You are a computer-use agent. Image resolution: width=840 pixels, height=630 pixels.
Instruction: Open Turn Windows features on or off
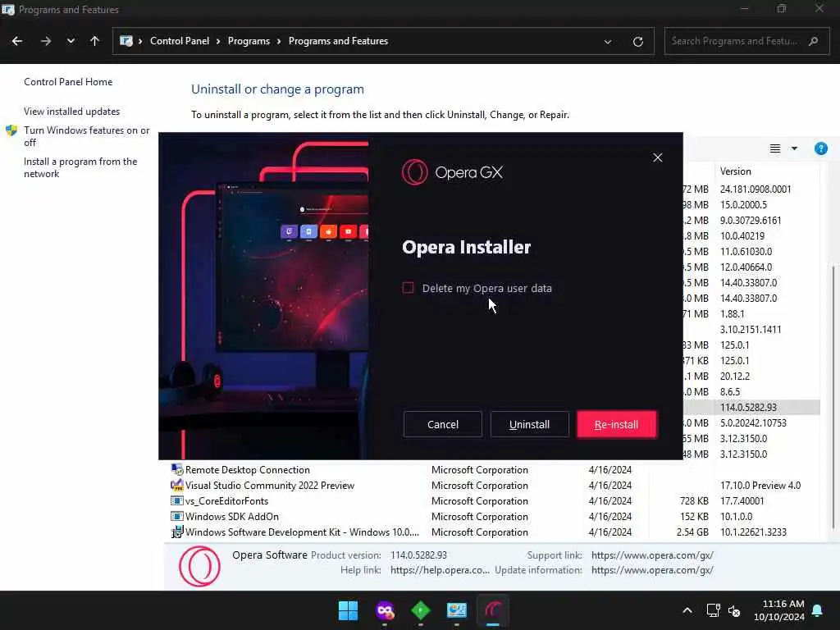(86, 136)
